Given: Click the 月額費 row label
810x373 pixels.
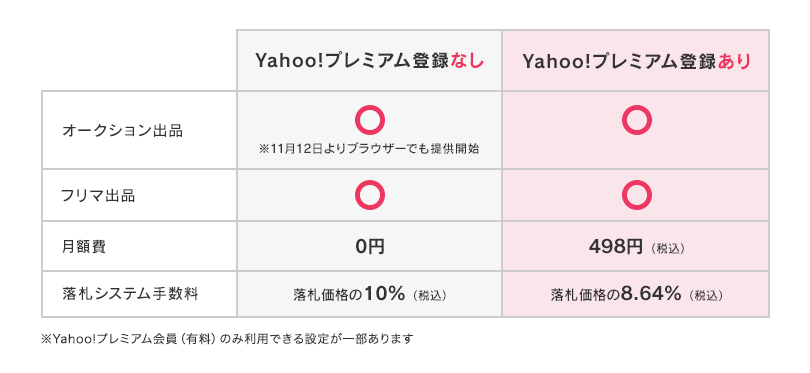Looking at the screenshot, I should [x=83, y=246].
